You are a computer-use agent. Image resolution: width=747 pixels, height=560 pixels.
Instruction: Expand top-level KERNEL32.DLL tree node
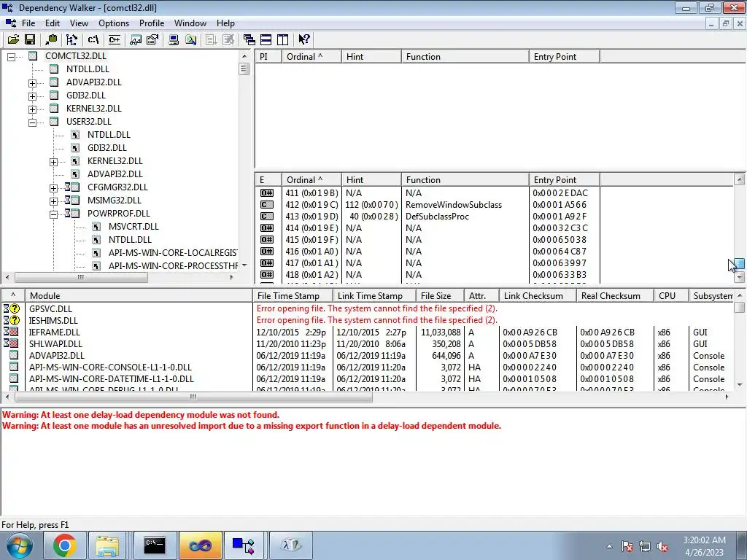tap(32, 109)
